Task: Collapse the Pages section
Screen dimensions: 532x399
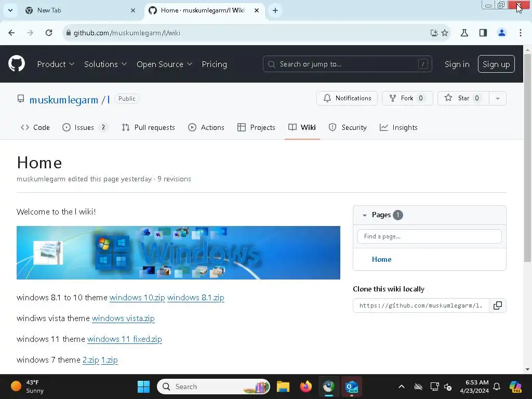Action: click(365, 215)
